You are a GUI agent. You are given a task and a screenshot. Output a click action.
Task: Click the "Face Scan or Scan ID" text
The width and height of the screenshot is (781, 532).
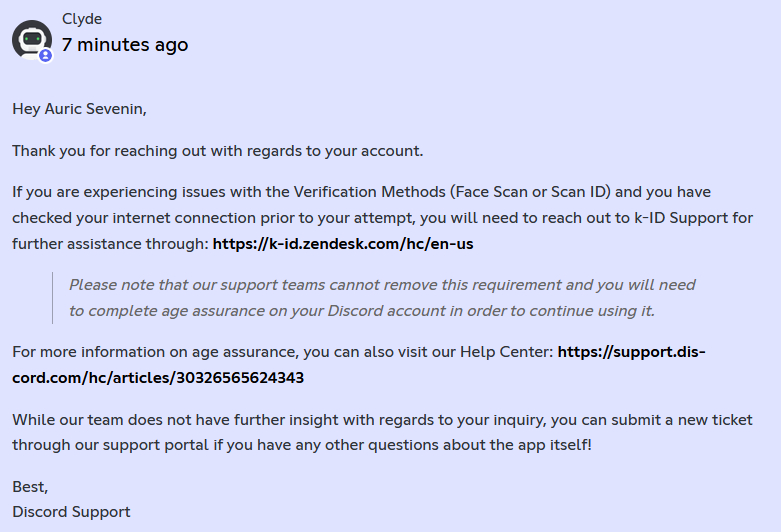(x=531, y=191)
